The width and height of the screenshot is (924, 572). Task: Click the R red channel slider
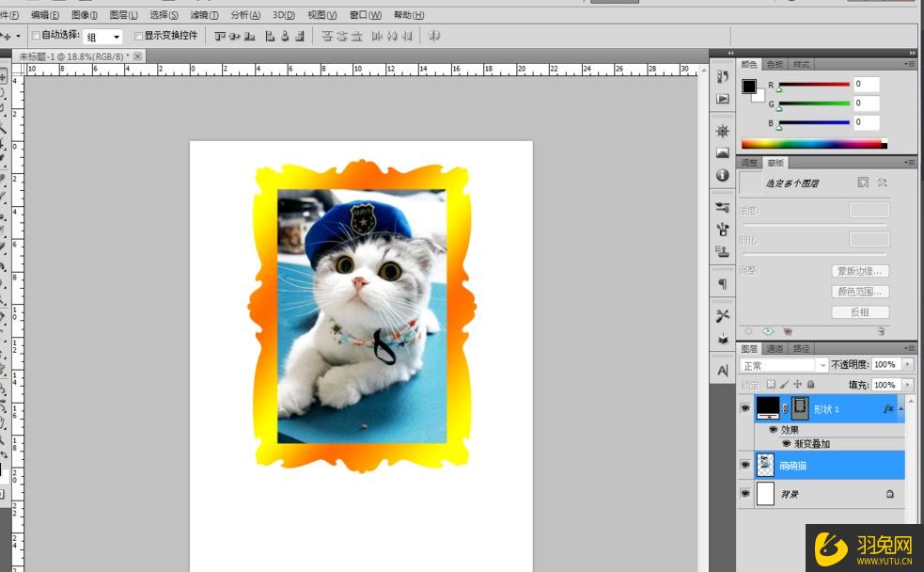814,85
